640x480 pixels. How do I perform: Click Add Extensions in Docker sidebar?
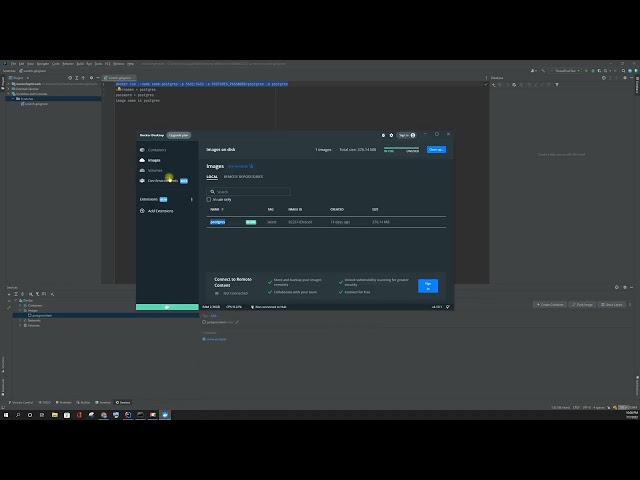coord(160,211)
